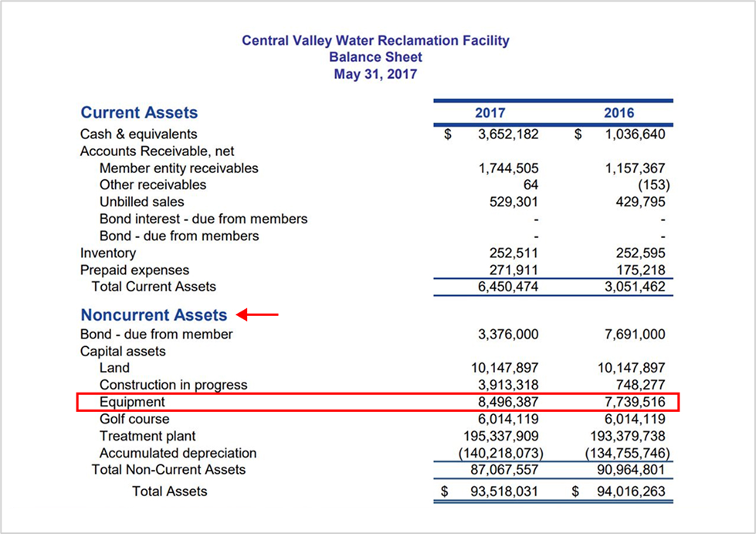This screenshot has height=534, width=756.
Task: Click the Equipment row label
Action: click(132, 402)
